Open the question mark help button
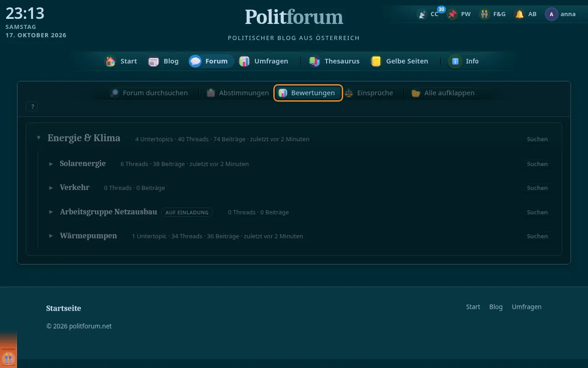 (32, 106)
